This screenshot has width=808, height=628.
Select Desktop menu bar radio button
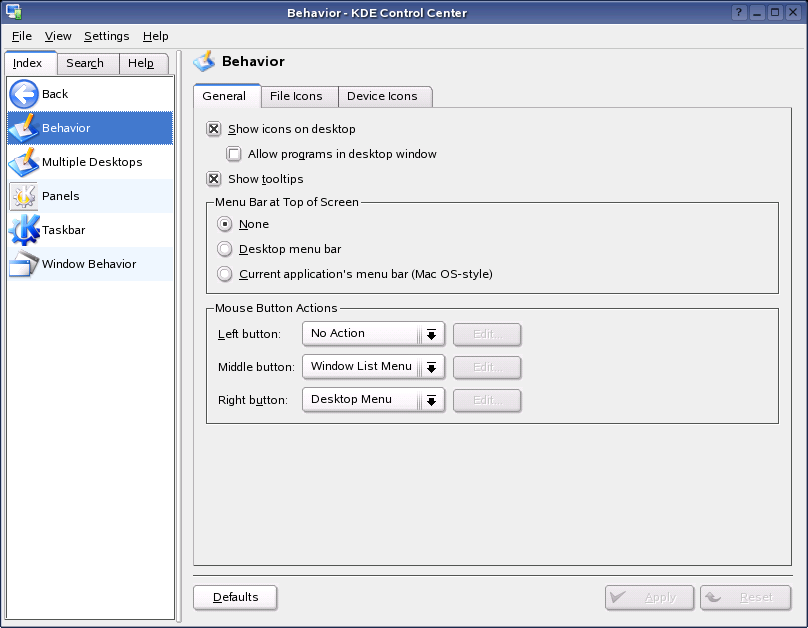[224, 249]
